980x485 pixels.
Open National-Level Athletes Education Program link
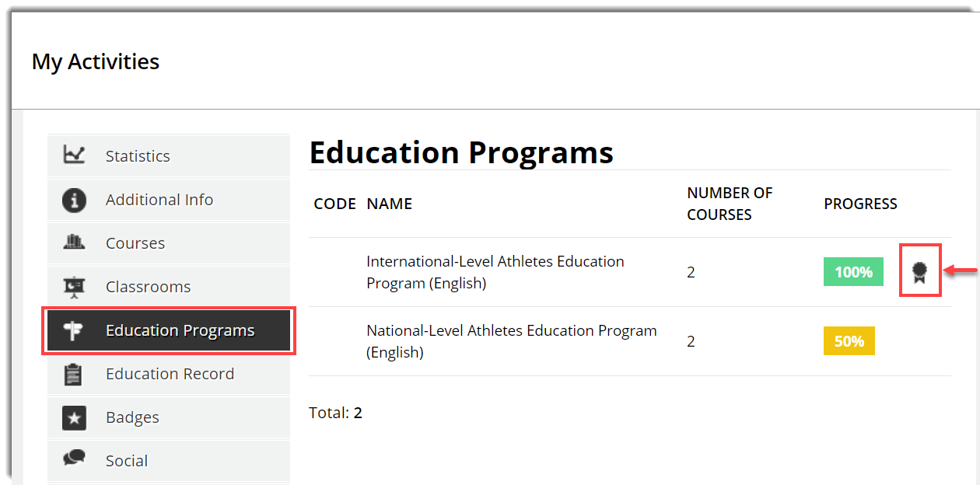tap(512, 341)
